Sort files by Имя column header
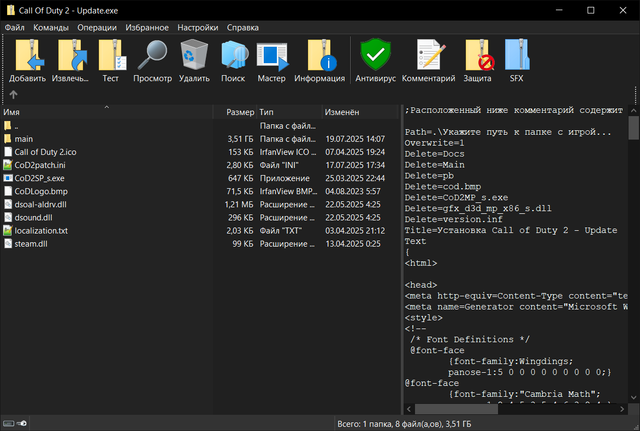 [x=107, y=112]
